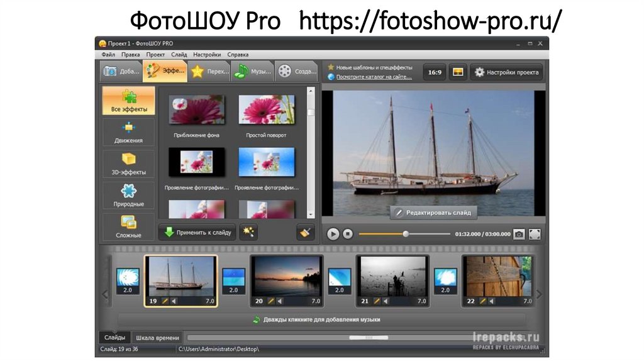Image resolution: width=644 pixels, height=361 pixels.
Task: Switch to the Шкала времени tab
Action: click(x=157, y=338)
